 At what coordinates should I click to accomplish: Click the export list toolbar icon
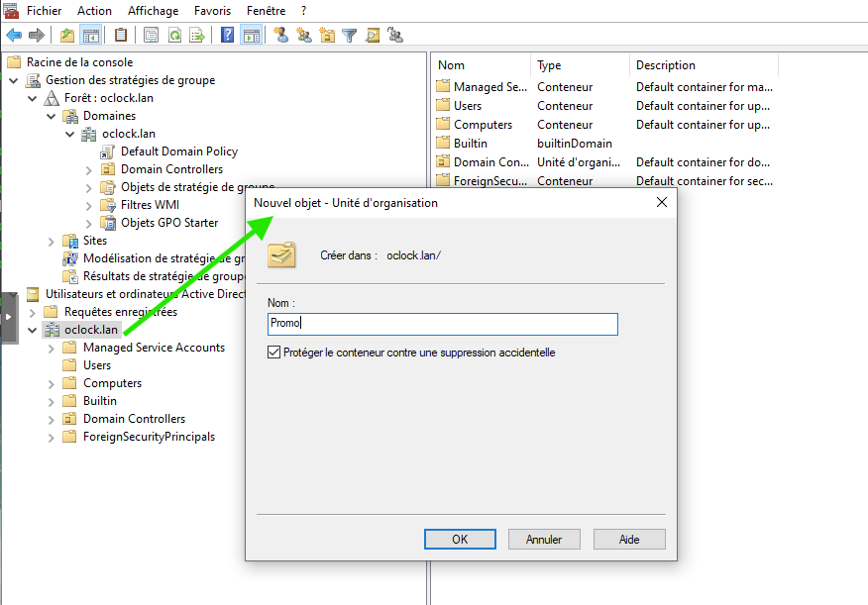click(197, 36)
